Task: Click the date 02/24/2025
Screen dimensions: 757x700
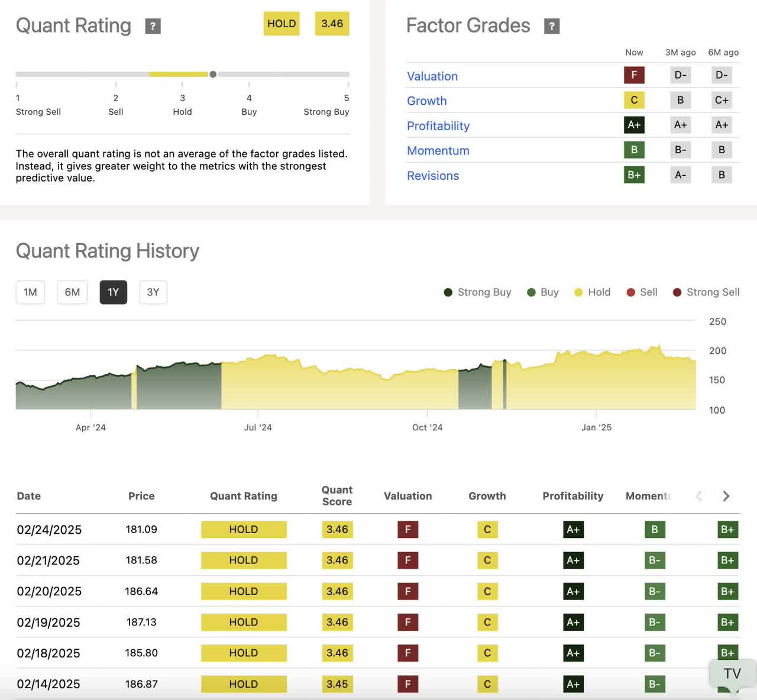Action: coord(49,530)
